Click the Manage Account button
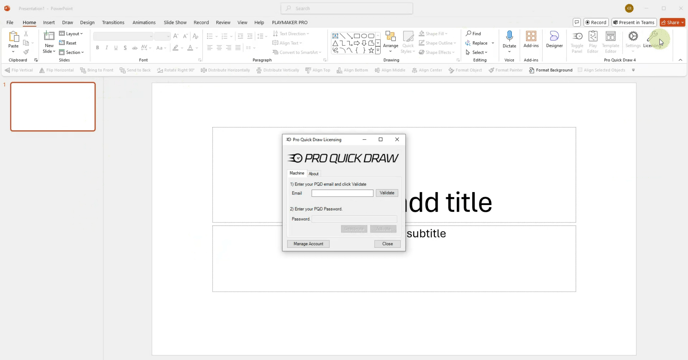Image resolution: width=688 pixels, height=360 pixels. coord(308,244)
